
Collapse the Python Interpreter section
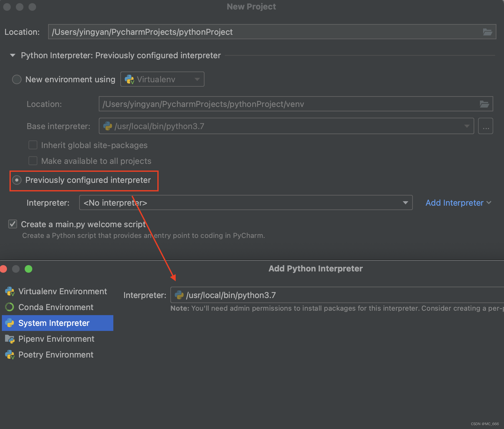point(13,55)
